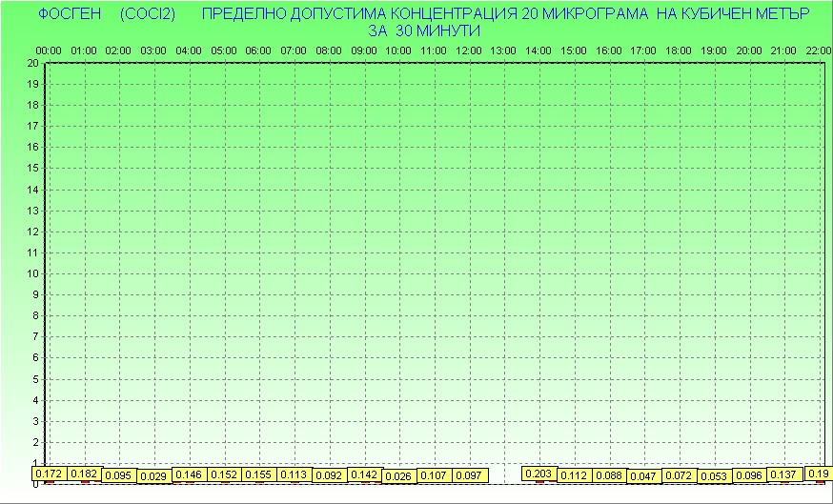
Task: Select the 19 tick on the vertical axis
Action: [x=32, y=84]
